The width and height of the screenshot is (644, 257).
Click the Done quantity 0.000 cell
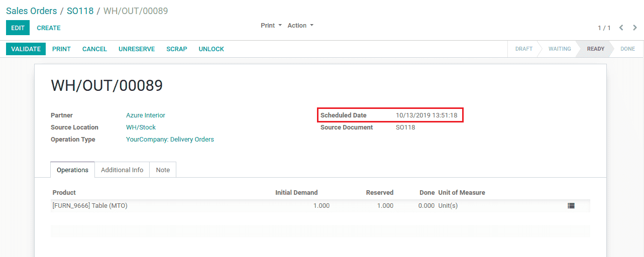coord(426,206)
